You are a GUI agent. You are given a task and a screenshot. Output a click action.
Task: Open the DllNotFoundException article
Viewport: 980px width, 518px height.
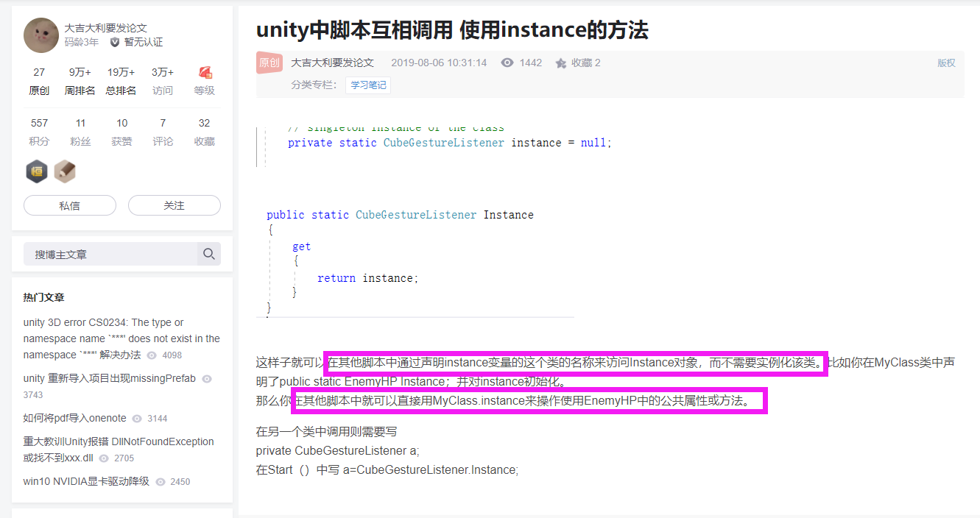pos(118,441)
